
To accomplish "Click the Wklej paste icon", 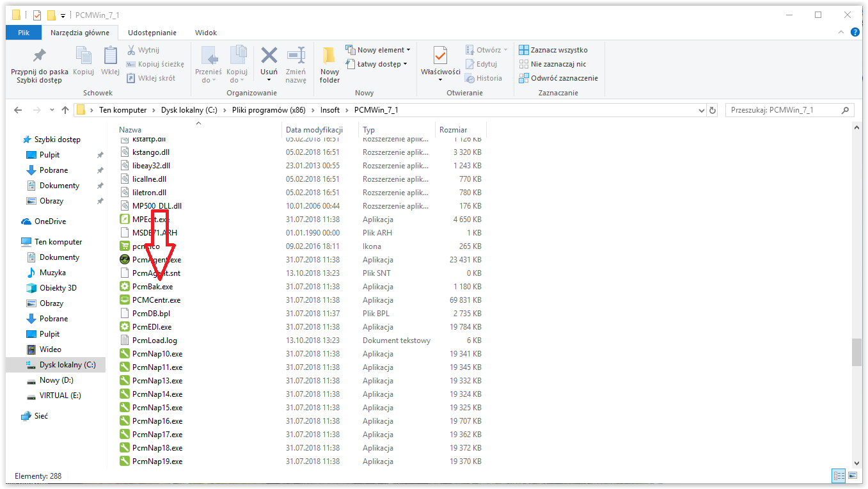I will (110, 55).
